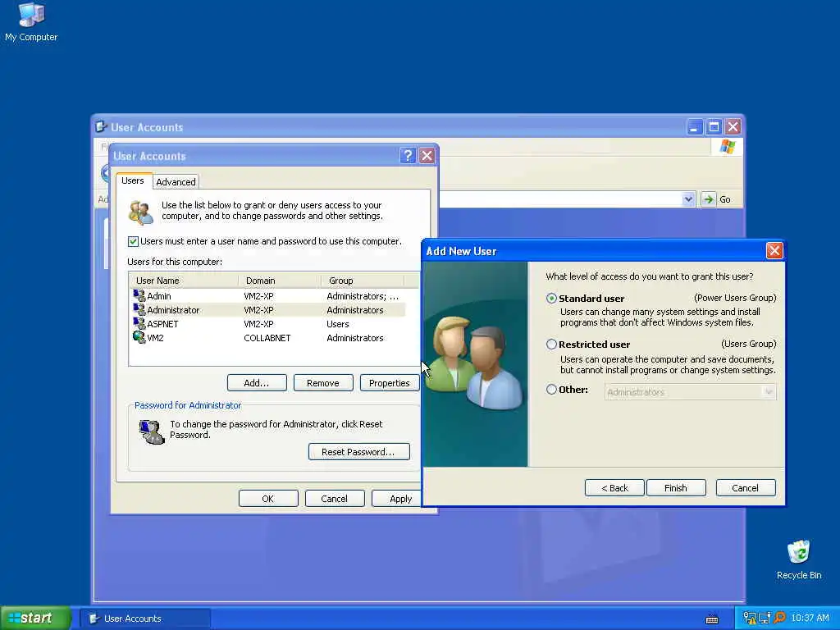Click the Remove button
The image size is (840, 630).
323,383
